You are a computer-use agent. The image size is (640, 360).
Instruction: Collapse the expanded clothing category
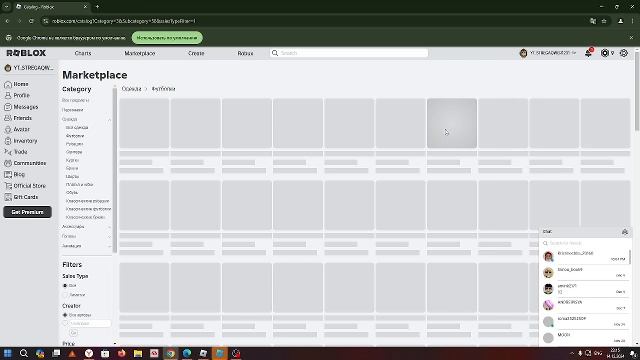(x=109, y=120)
